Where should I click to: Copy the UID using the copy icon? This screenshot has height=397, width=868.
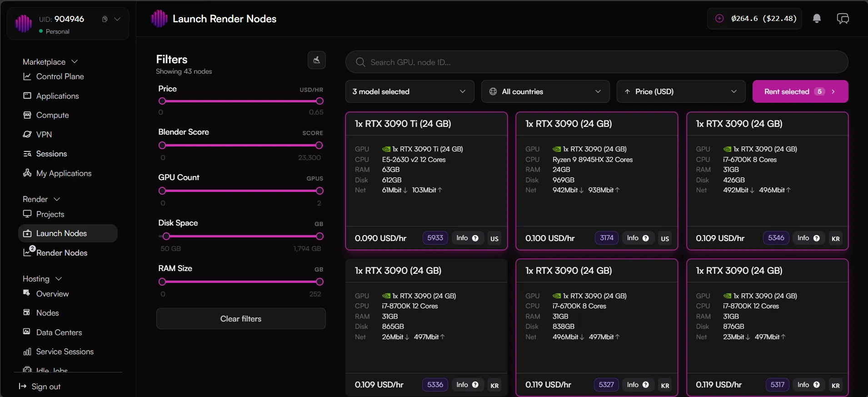[105, 19]
